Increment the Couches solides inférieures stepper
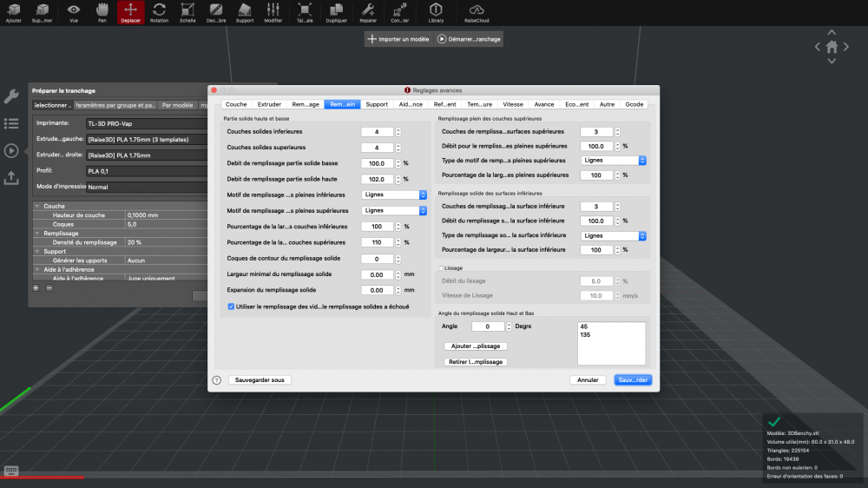This screenshot has width=868, height=488. point(398,129)
